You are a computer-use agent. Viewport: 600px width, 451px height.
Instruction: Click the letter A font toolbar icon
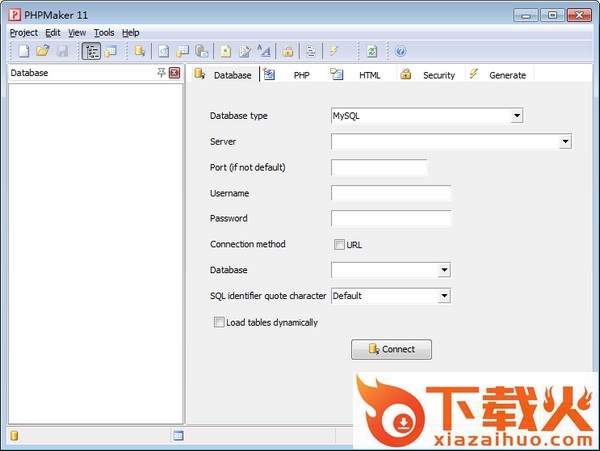[x=264, y=51]
